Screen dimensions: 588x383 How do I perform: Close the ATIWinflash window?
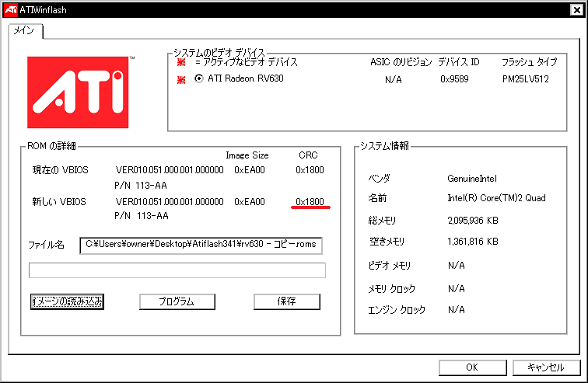(577, 10)
